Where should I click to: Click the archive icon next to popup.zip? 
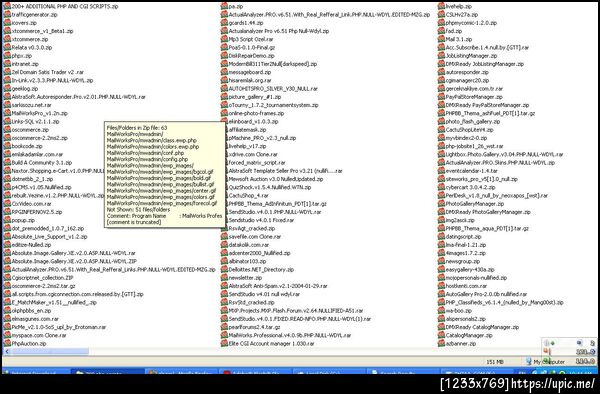(x=7, y=220)
